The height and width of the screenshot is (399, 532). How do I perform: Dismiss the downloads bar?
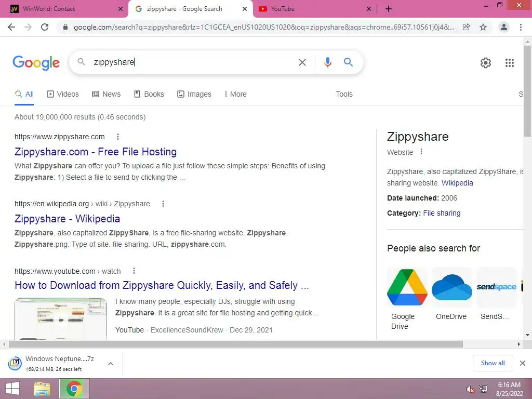tap(523, 363)
